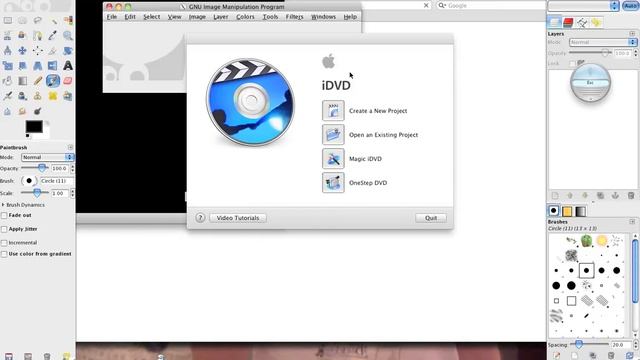Click the refresh brushes icon
Image resolution: width=640 pixels, height=360 pixels.
pyautogui.click(x=629, y=356)
